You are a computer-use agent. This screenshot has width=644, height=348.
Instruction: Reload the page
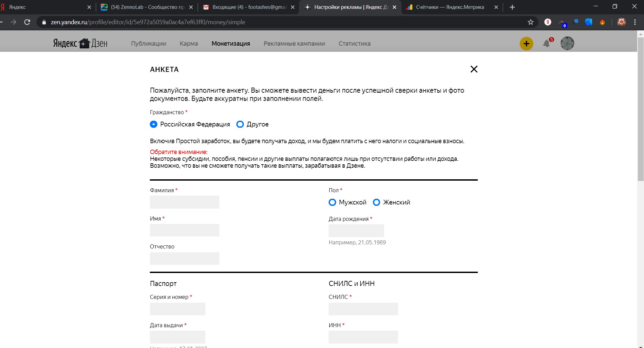[x=27, y=22]
